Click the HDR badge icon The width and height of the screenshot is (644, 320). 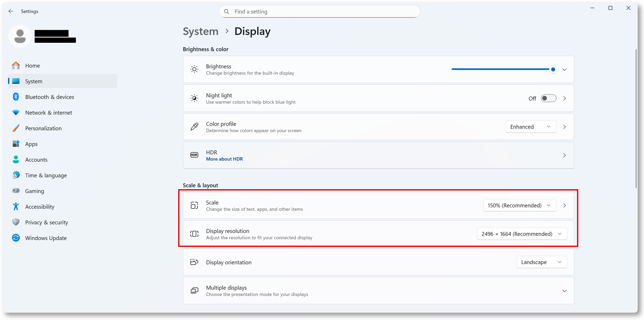tap(194, 155)
